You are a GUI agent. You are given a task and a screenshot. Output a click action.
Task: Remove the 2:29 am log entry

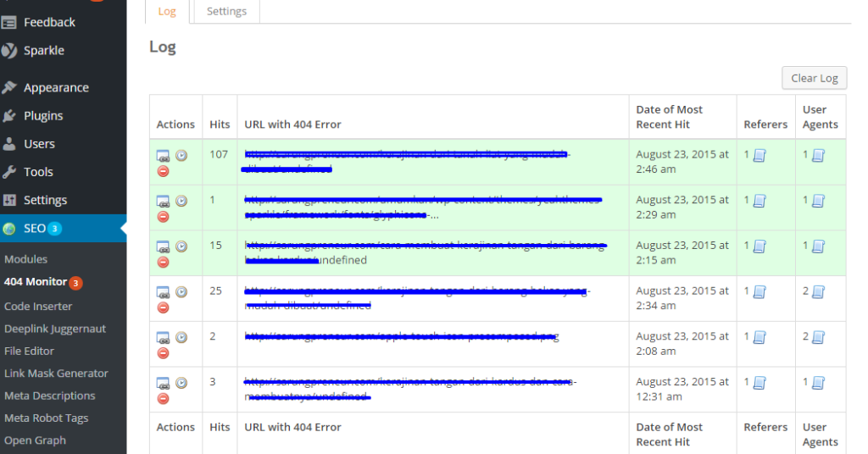pos(163,217)
